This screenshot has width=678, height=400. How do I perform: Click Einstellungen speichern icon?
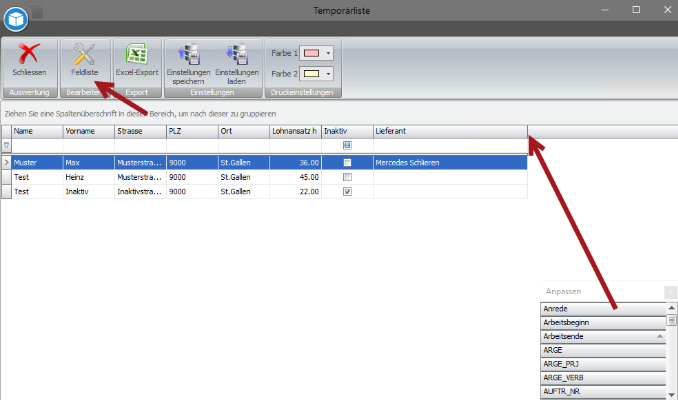click(x=188, y=56)
